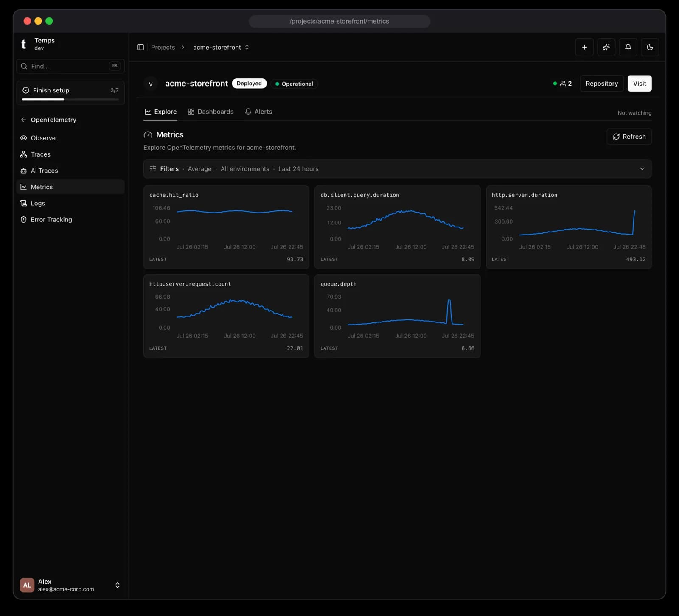Open the http.server.duration metric card

569,227
